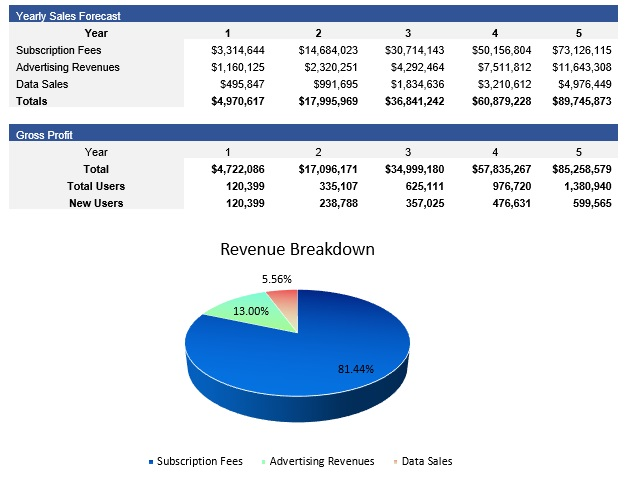The image size is (630, 478).
Task: Select Year 2 Subscription Fees $14,684,023
Action: pos(328,50)
